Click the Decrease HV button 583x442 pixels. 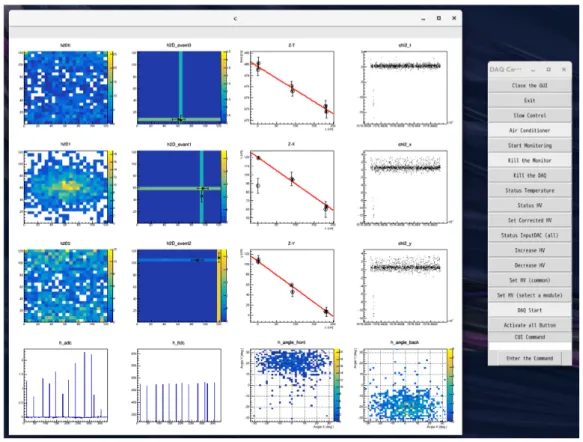[529, 265]
